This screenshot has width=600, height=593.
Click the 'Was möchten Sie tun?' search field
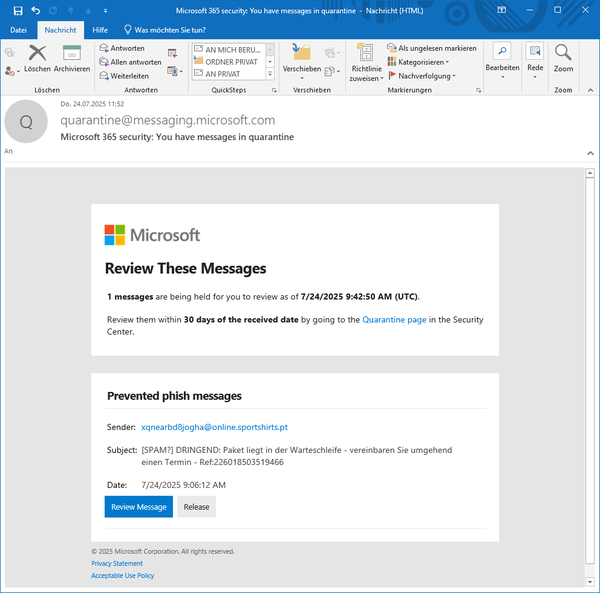(170, 30)
